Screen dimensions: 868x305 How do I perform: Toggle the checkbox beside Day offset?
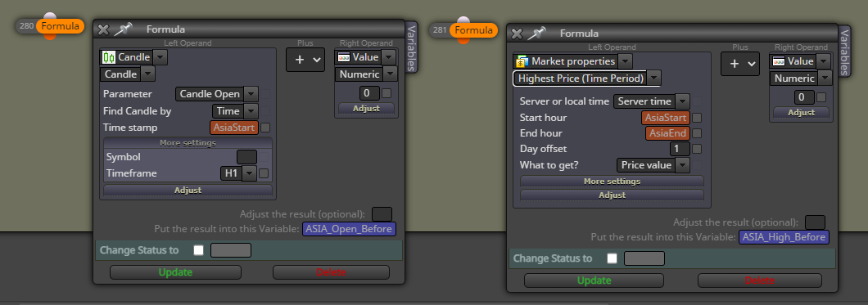(697, 149)
